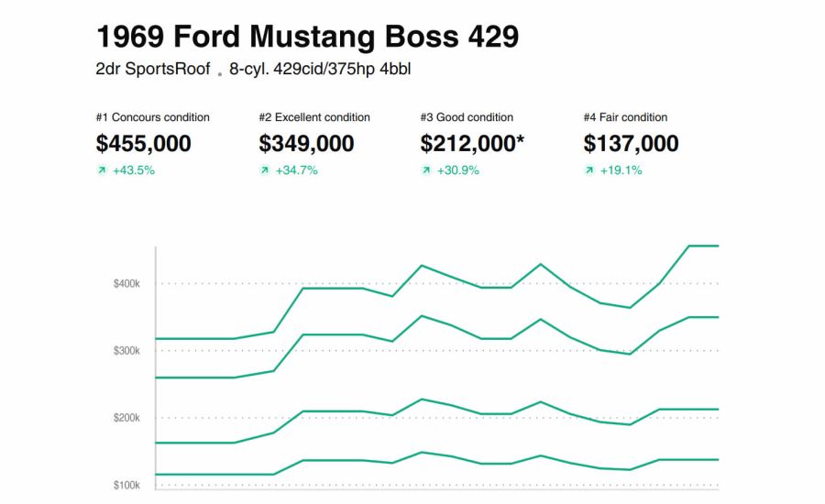Click the $212,000* Good value
Viewport: 825px width, 504px height.
coord(473,144)
